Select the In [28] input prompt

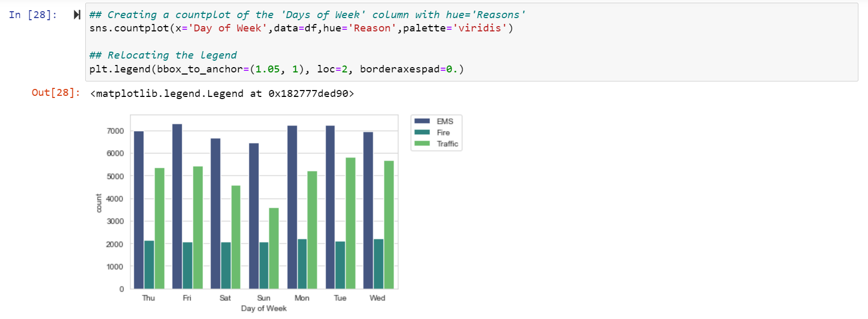(x=33, y=15)
